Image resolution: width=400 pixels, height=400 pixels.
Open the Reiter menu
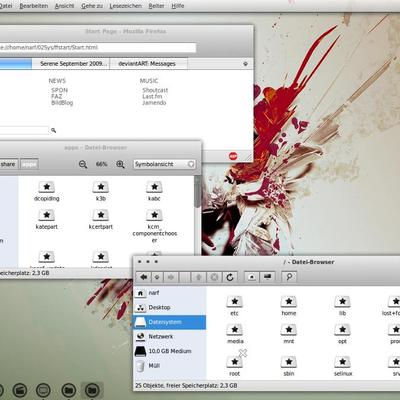[156, 6]
